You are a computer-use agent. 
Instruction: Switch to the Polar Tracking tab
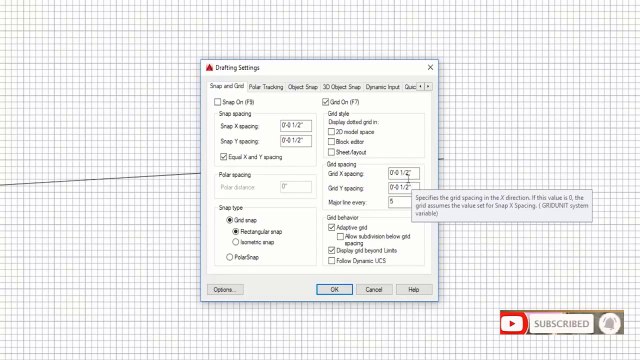[266, 87]
